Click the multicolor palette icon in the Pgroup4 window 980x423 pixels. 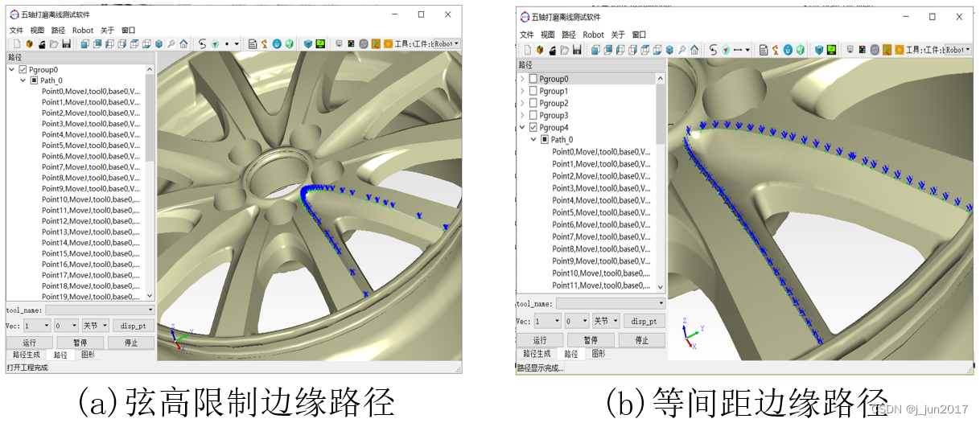click(x=862, y=50)
